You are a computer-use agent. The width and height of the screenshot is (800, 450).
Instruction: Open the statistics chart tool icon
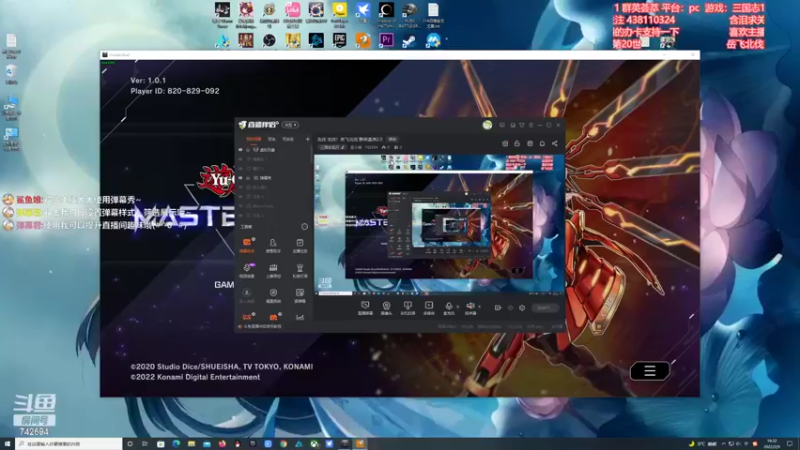point(299,317)
